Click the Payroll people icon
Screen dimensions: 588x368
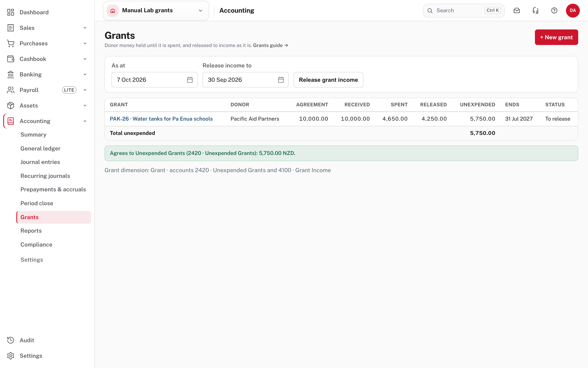(11, 90)
